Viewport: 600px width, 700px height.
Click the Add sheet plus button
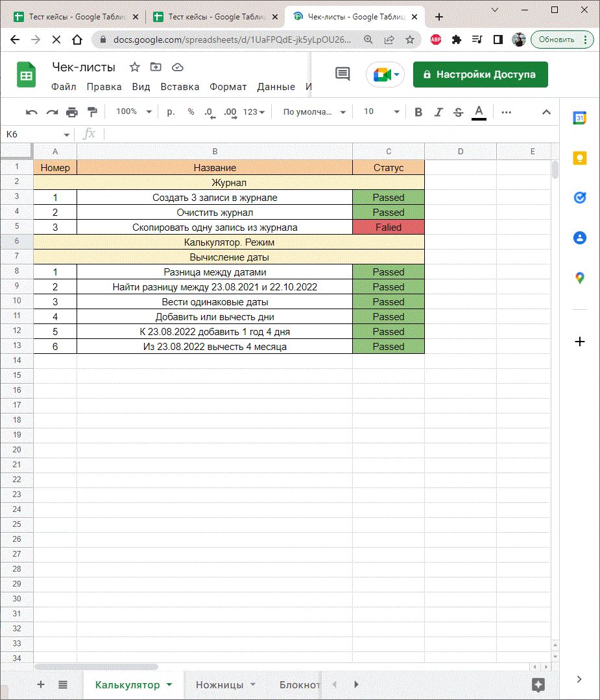click(41, 684)
